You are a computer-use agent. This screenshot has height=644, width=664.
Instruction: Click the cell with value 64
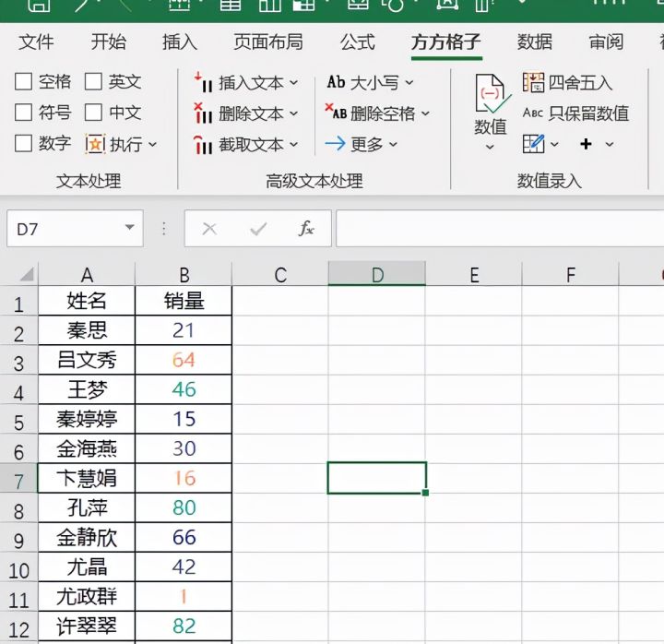tap(184, 360)
